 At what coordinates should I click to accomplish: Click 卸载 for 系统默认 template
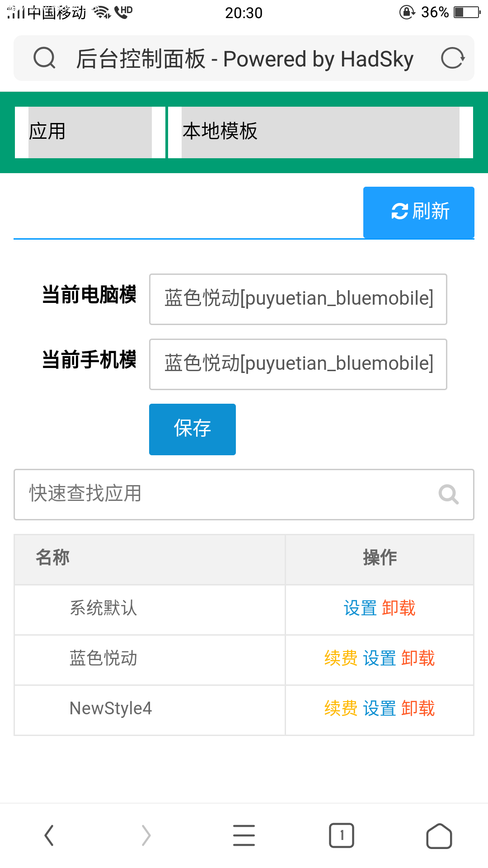click(x=399, y=608)
